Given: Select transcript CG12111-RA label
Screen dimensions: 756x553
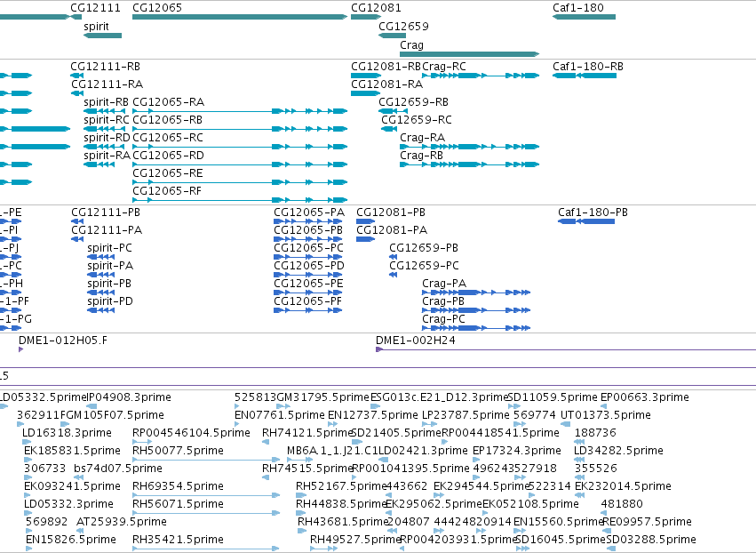Looking at the screenshot, I should [x=107, y=84].
